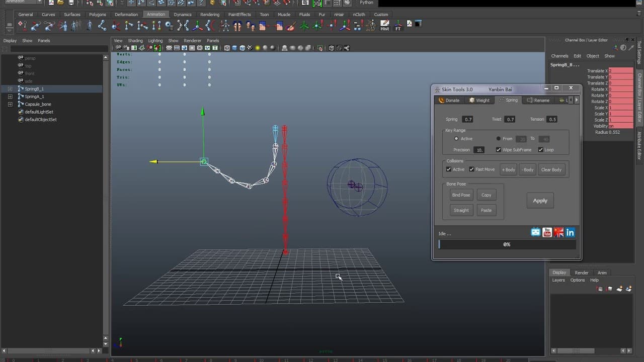644x362 pixels.
Task: Click the XYZ axis joint shelf icon
Action: coord(197,26)
